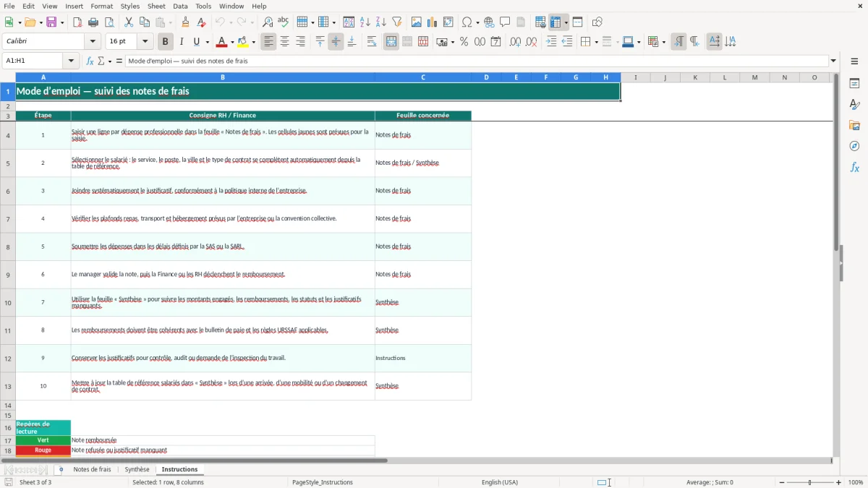Add a decimal place

(x=515, y=42)
